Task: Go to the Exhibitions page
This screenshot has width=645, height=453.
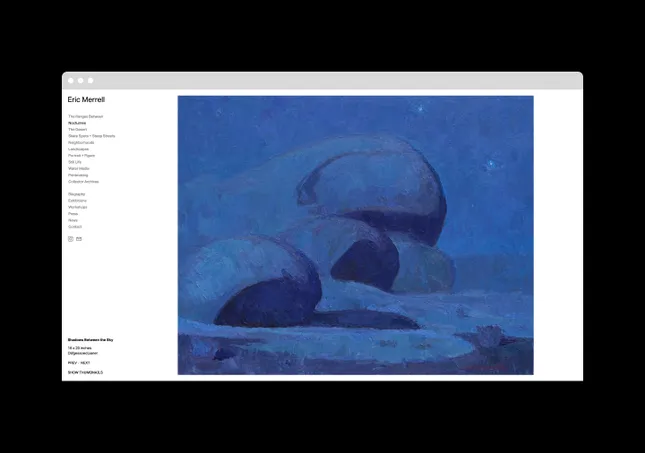Action: pyautogui.click(x=77, y=200)
